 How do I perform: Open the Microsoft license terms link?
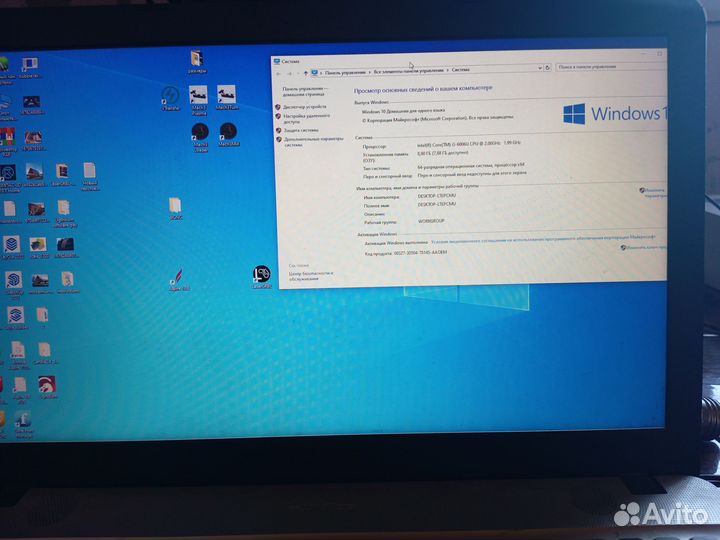543,238
